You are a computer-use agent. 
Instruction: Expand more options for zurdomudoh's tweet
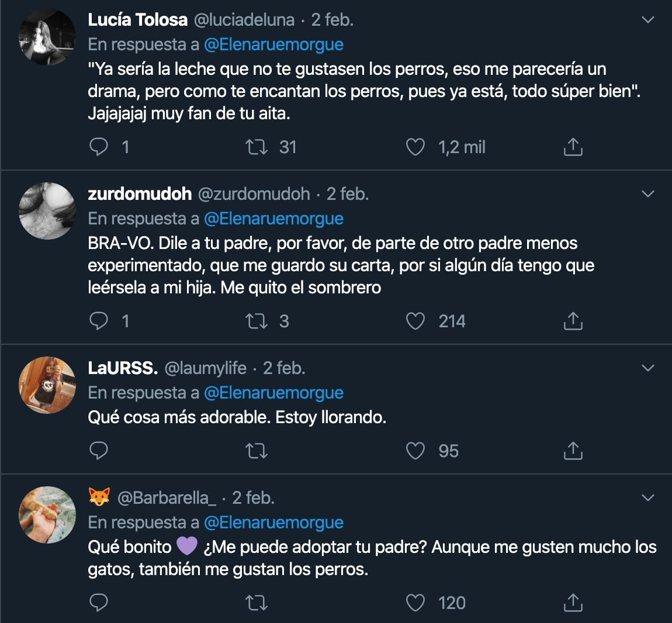pos(647,193)
